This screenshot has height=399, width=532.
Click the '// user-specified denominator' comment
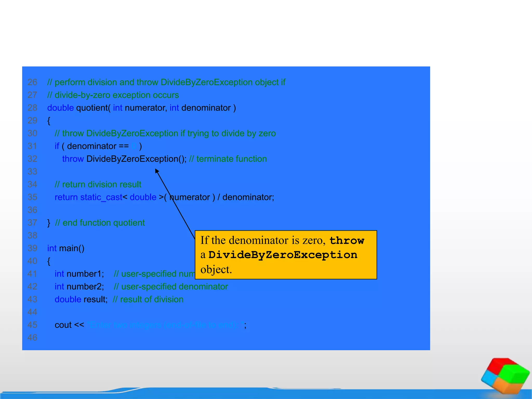[x=171, y=287]
